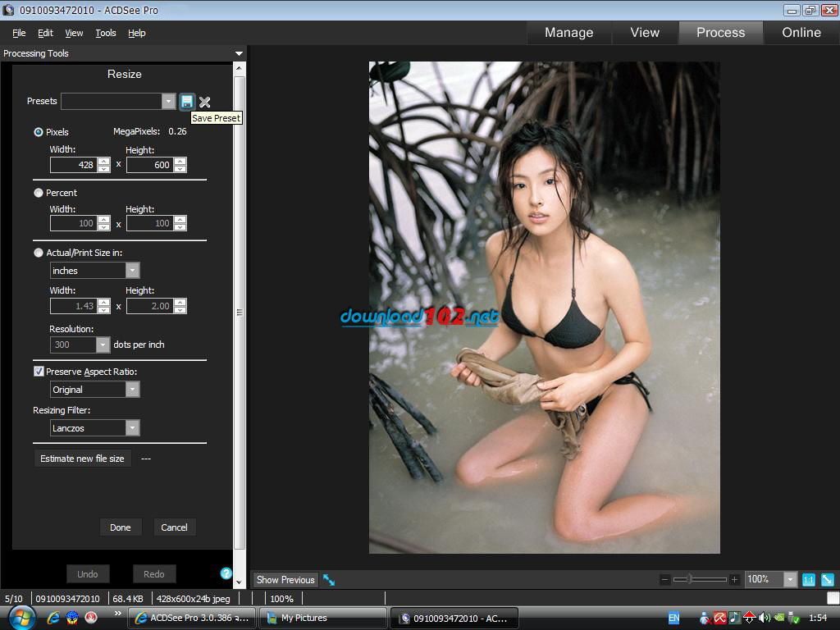Open the View menu
Screen dimensions: 840x630
tap(74, 33)
